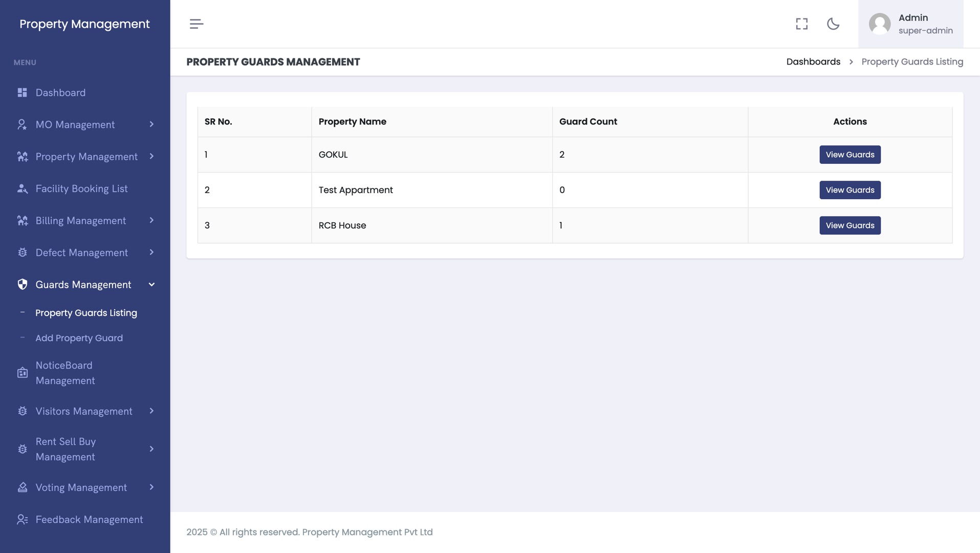Click the NoticeBoard Management icon
980x553 pixels.
click(23, 373)
